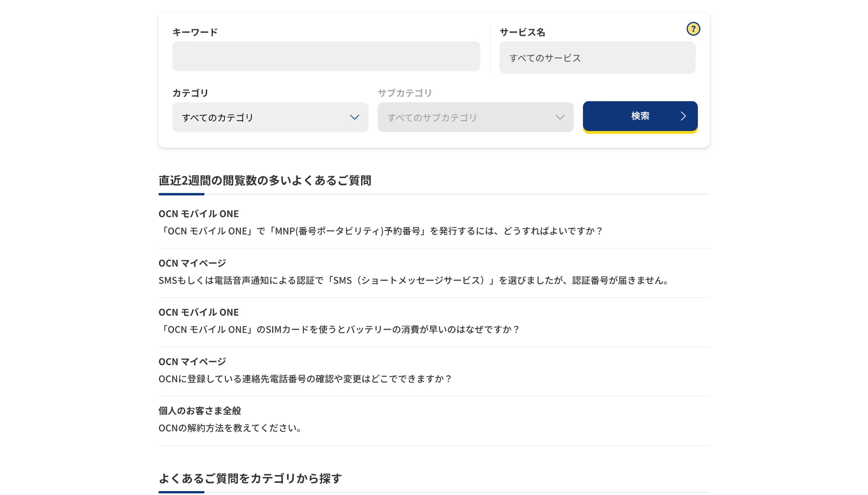The height and width of the screenshot is (495, 868).
Task: Open the SMS認証番号が届きません question
Action: pos(413,280)
